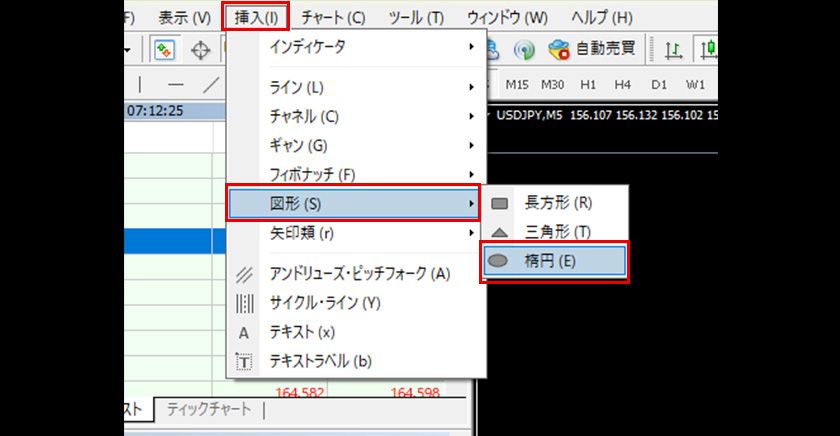Set the chart timeframe to M15
The image size is (840, 436).
pos(517,85)
